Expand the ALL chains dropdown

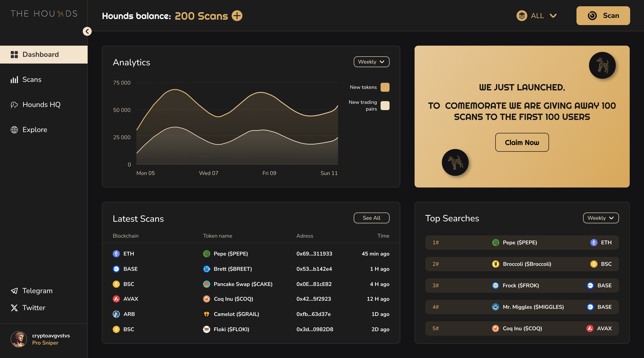[537, 16]
